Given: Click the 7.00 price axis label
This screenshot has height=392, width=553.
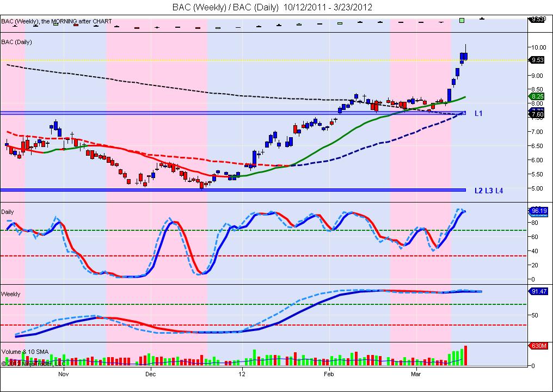Looking at the screenshot, I should point(537,132).
